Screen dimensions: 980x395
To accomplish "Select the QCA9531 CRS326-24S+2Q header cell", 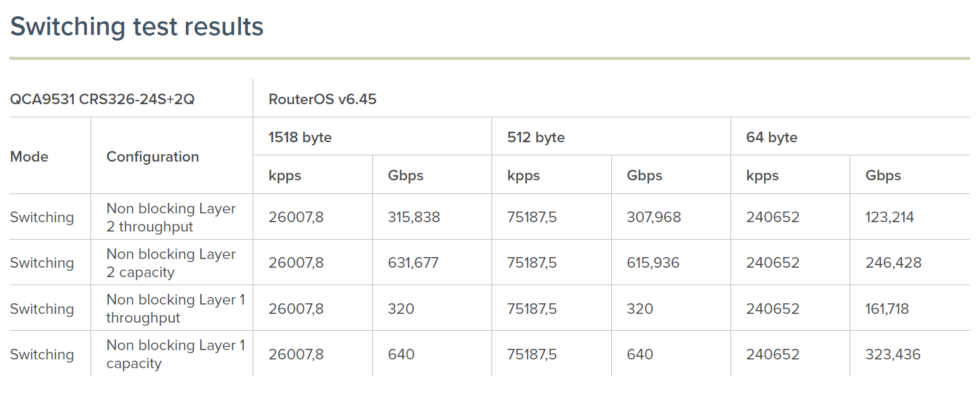I will tap(102, 99).
